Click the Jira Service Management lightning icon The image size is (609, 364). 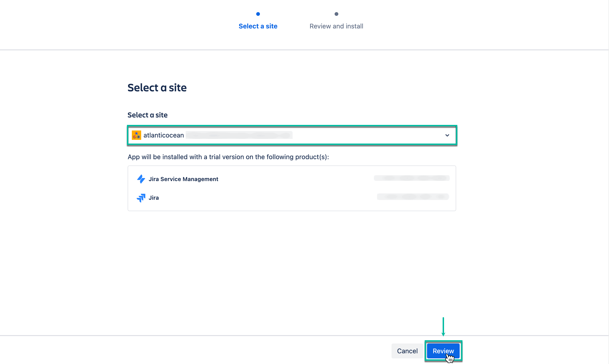pyautogui.click(x=141, y=179)
